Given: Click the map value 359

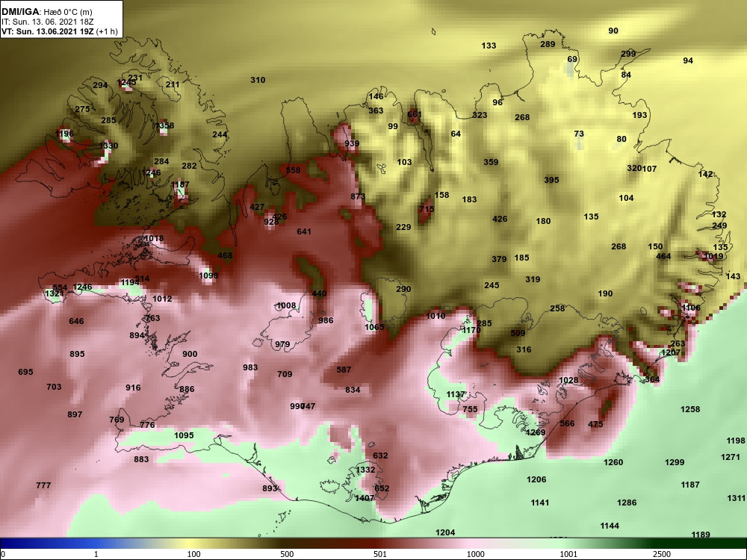Looking at the screenshot, I should tap(491, 162).
